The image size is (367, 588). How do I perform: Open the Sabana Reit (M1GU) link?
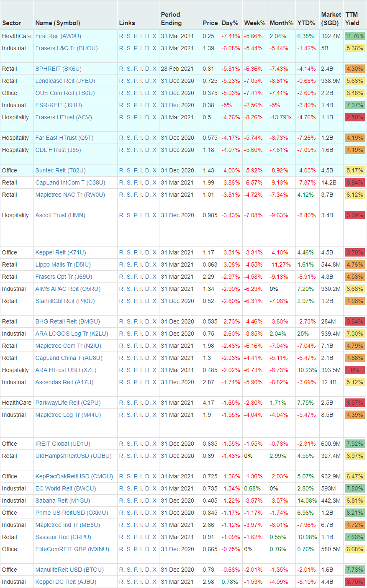63,501
